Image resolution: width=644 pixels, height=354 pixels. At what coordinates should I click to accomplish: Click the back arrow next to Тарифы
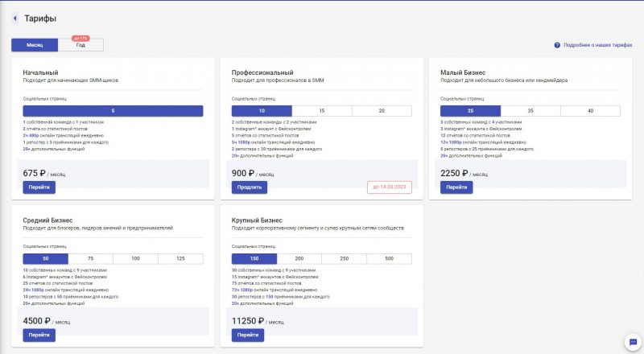click(x=14, y=18)
